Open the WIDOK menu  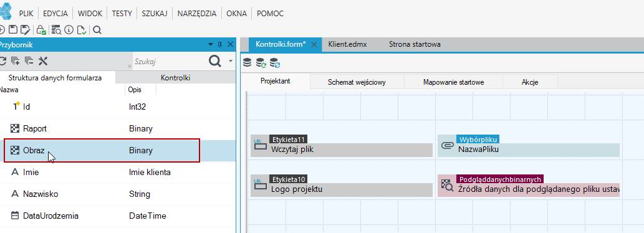[x=90, y=14]
